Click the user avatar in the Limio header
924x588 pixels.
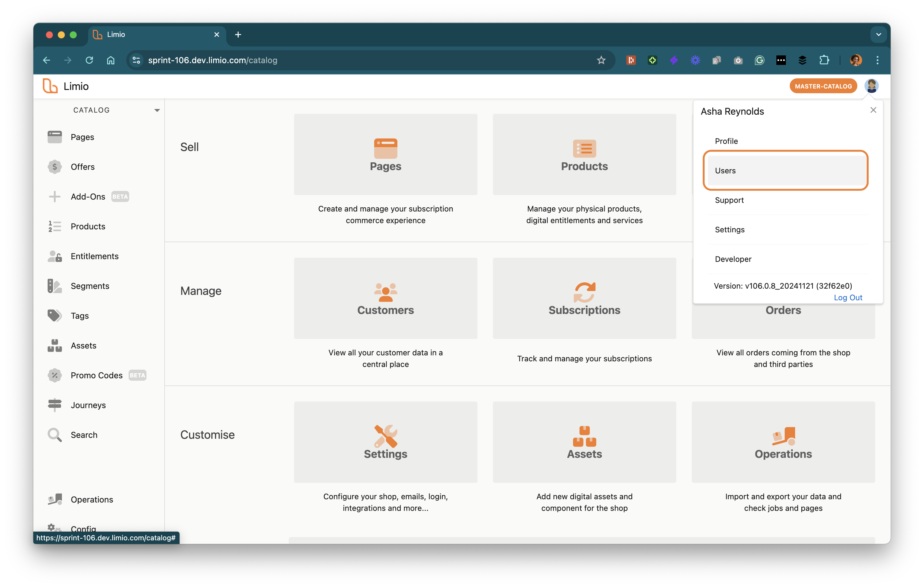point(871,86)
